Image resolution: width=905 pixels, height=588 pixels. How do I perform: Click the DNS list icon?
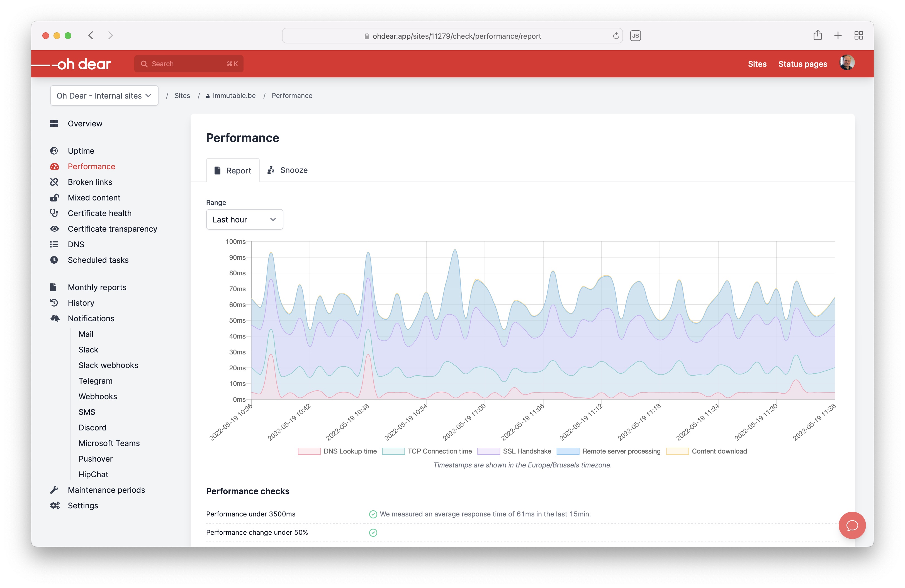tap(54, 244)
